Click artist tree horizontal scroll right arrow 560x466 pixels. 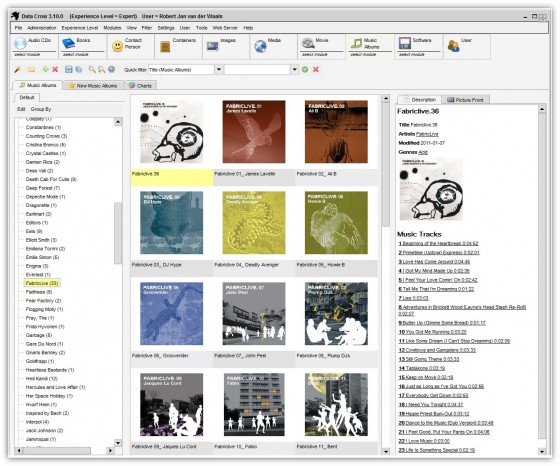[110, 451]
